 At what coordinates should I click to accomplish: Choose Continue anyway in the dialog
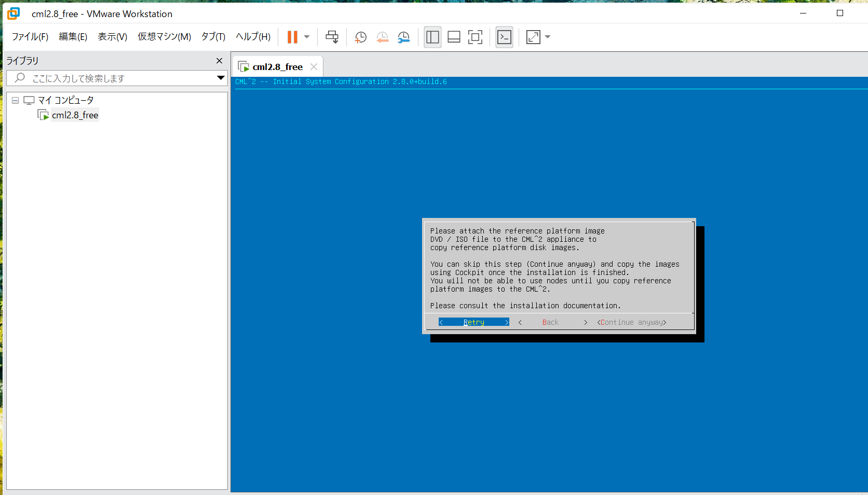[x=632, y=322]
